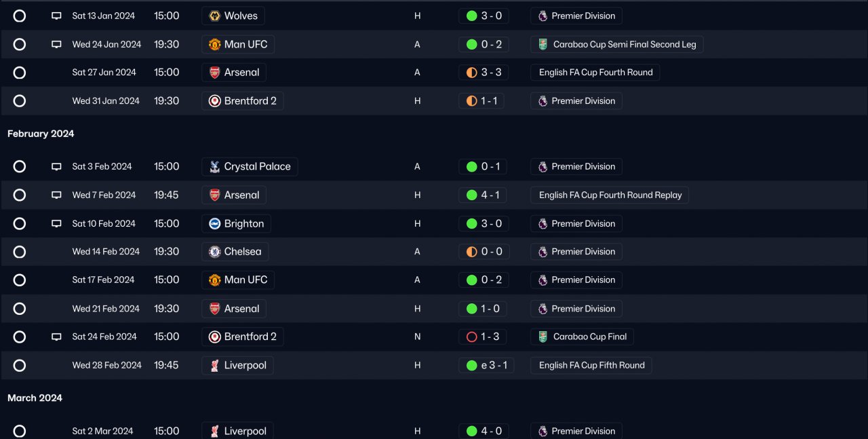Open the Carabao Cup Semi Final Second Leg link
The width and height of the screenshot is (868, 439).
617,44
